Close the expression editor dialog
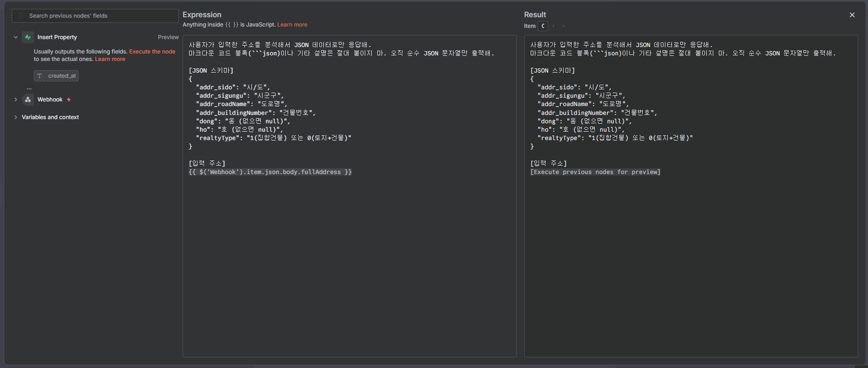The height and width of the screenshot is (368, 868). tap(852, 15)
